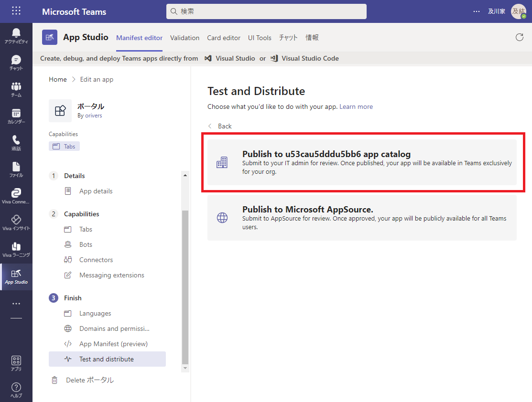Open the app launcher waffle icon
Viewport: 532px width, 402px height.
16,11
